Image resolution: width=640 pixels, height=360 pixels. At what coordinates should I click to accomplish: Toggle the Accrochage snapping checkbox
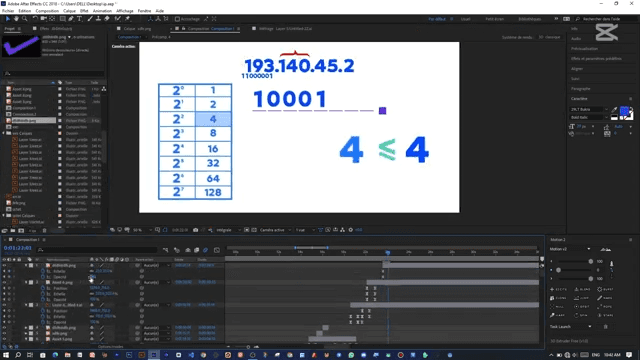pyautogui.click(x=177, y=19)
